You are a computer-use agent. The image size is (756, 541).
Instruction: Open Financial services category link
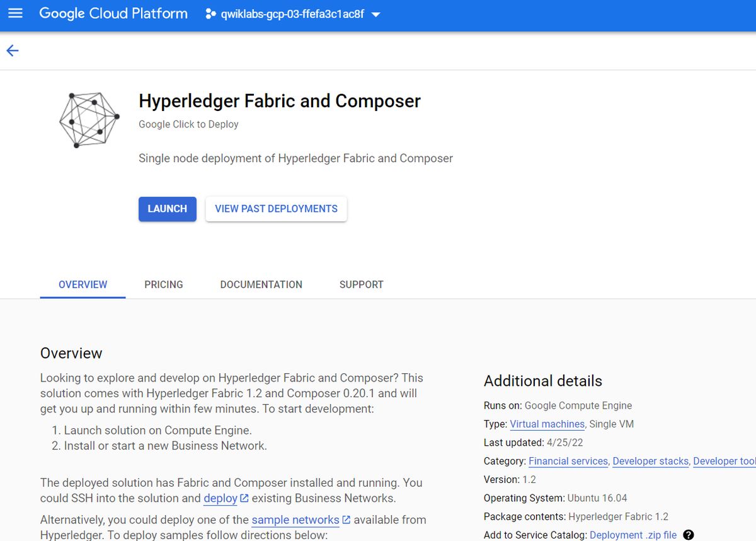tap(568, 461)
